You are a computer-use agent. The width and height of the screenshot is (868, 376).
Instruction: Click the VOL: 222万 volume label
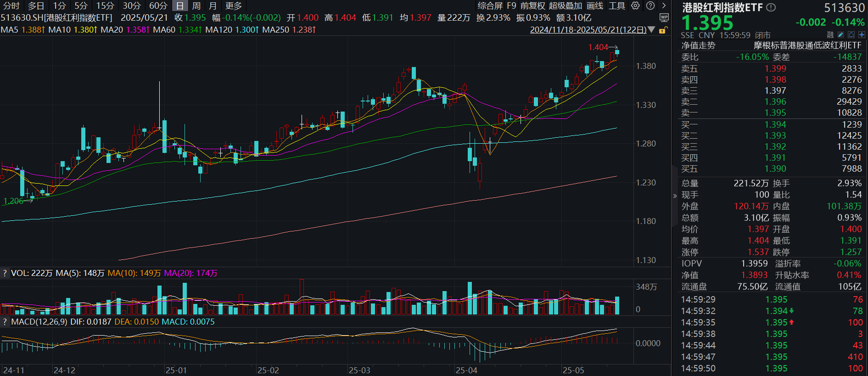(x=32, y=273)
